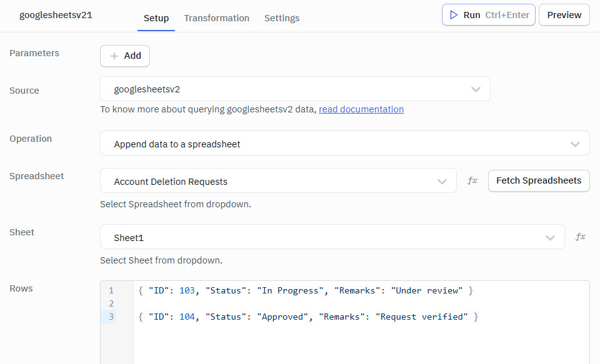Click the fx icon beside the Sheet field

580,237
